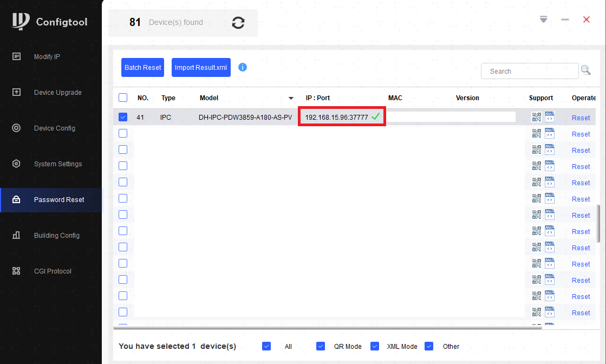The image size is (606, 364).
Task: Click the Batch Reset button
Action: 142,67
